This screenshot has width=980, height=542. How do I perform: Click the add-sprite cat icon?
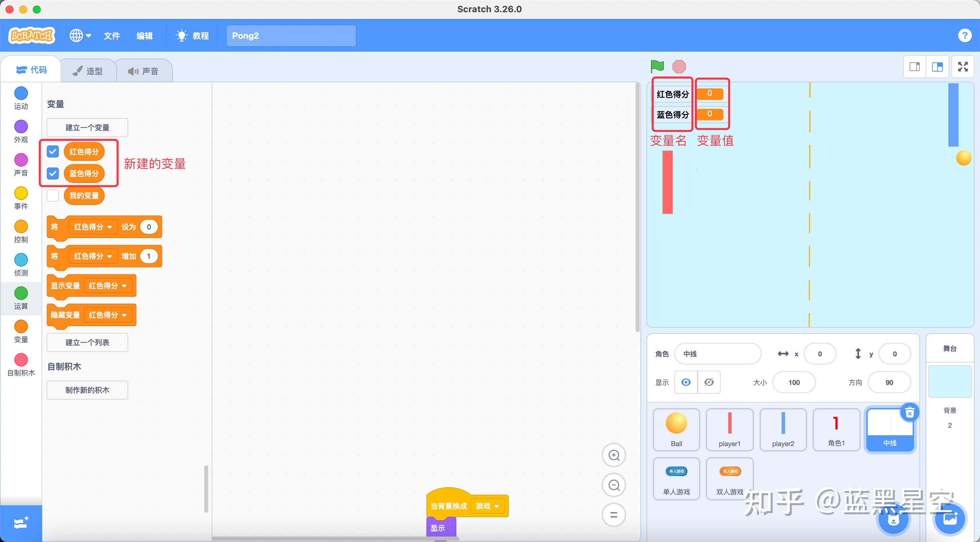pos(894,519)
